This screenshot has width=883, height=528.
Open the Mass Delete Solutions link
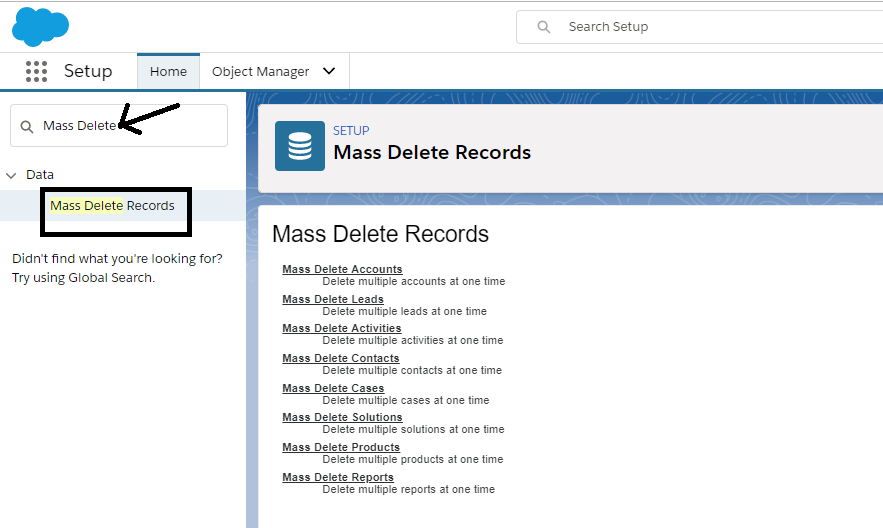tap(342, 417)
